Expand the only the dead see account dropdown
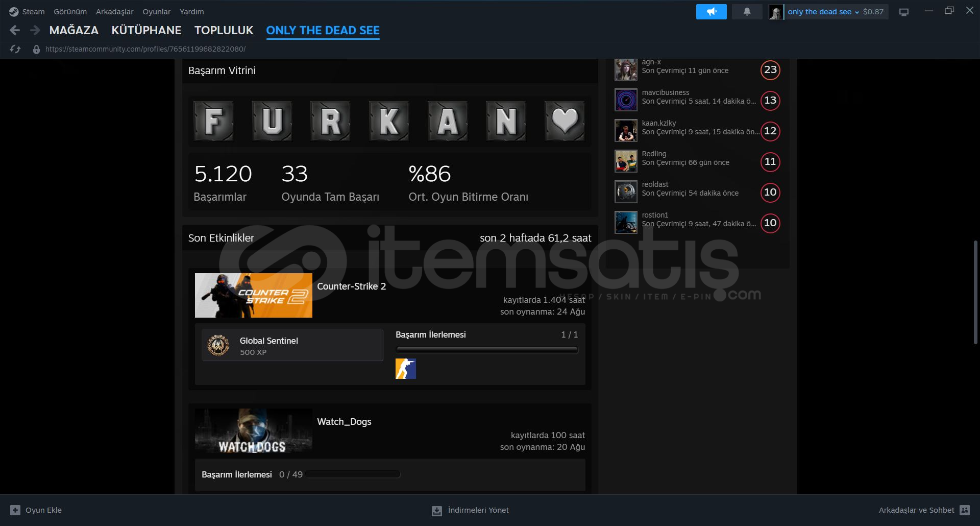 tap(823, 12)
